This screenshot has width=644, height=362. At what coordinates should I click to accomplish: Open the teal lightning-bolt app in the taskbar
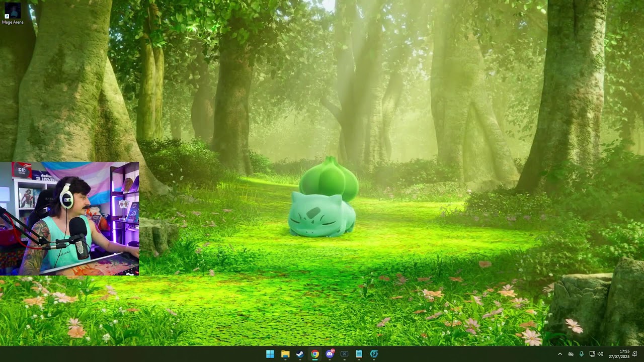374,354
